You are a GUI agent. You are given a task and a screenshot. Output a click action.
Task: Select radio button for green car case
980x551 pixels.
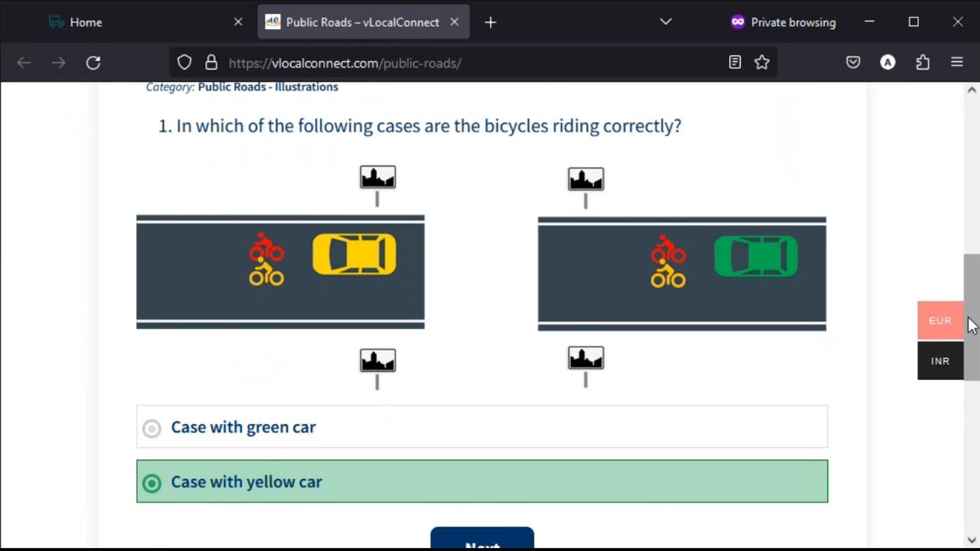pyautogui.click(x=152, y=429)
